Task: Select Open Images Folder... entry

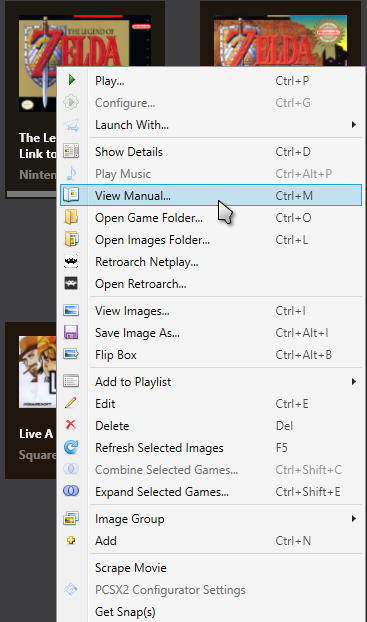Action: [x=211, y=240]
